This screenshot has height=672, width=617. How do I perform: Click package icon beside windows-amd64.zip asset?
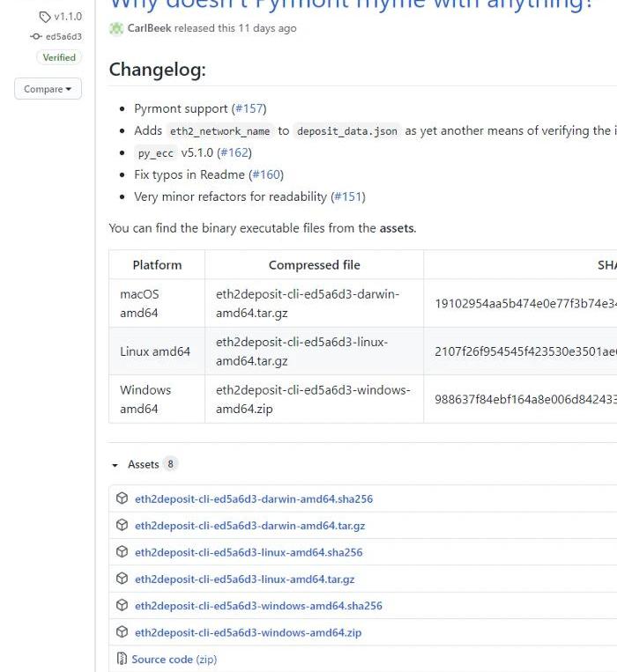[123, 632]
